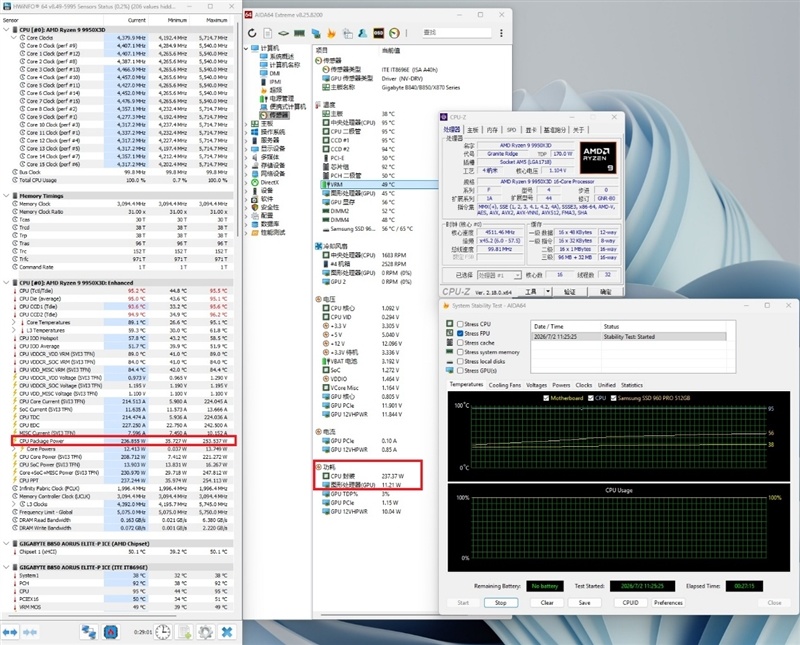Image resolution: width=800 pixels, height=645 pixels.
Task: Click the AIDA64 search input field
Action: [x=457, y=33]
